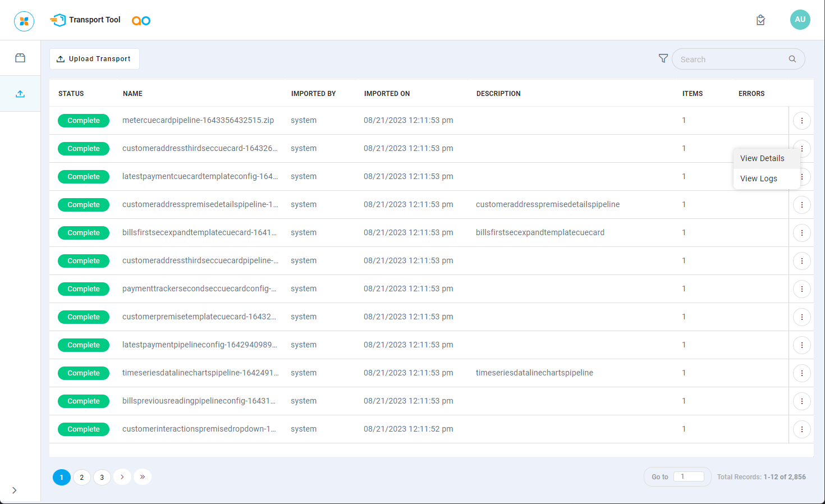The height and width of the screenshot is (504, 825).
Task: Open actions menu for timeseriesdatalinechartspipeline row
Action: 801,373
